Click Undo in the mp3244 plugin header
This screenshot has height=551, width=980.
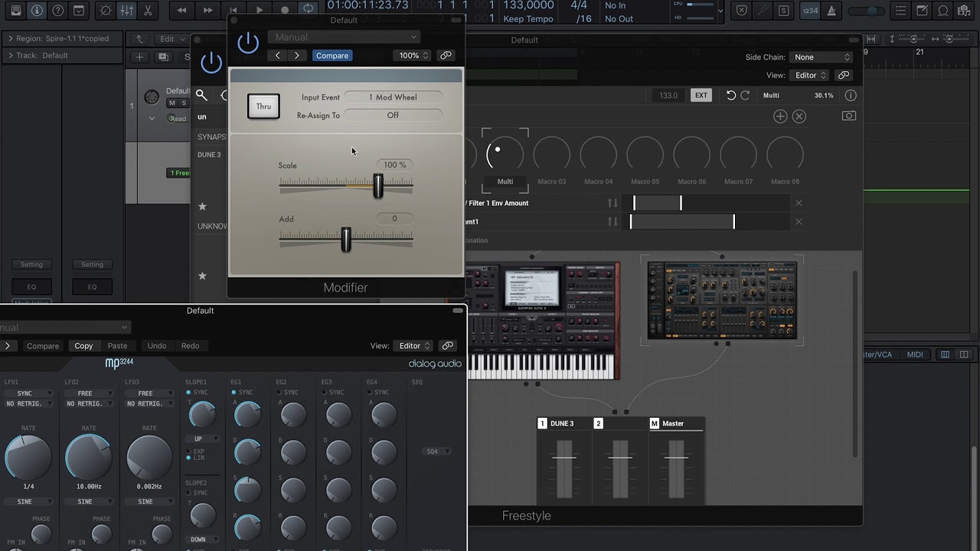157,346
